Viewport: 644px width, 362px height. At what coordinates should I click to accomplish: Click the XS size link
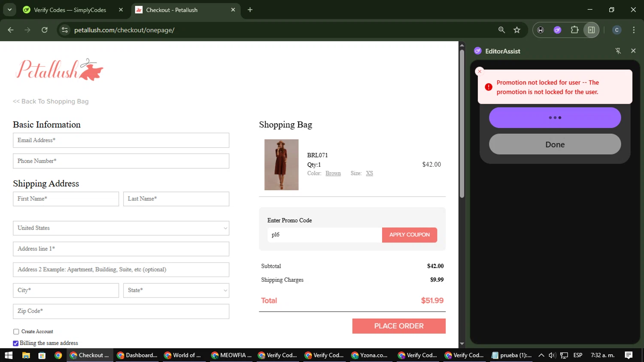369,173
